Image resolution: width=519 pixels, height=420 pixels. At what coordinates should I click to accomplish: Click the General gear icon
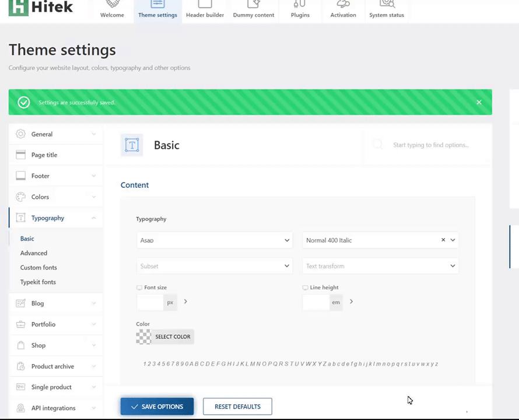(x=20, y=134)
